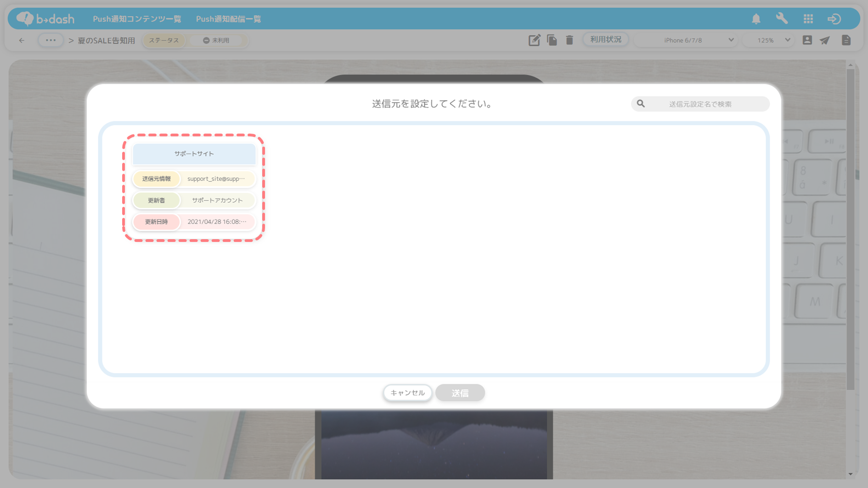Click the edit pencil icon
Screen dimensions: 868x488
[534, 40]
